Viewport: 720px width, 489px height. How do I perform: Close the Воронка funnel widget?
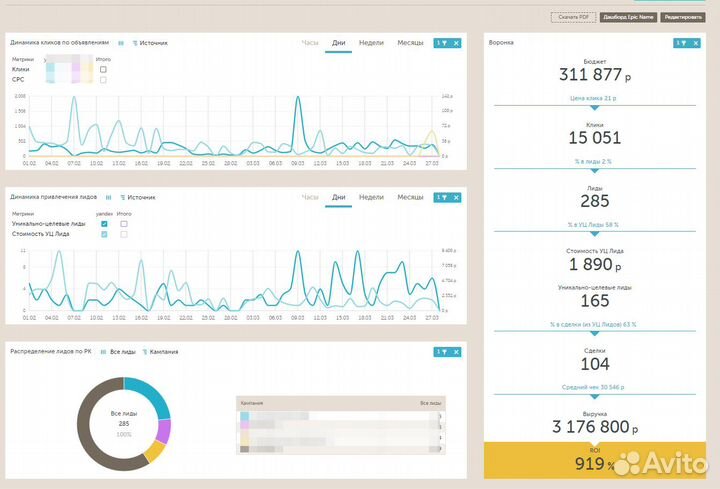(x=695, y=43)
